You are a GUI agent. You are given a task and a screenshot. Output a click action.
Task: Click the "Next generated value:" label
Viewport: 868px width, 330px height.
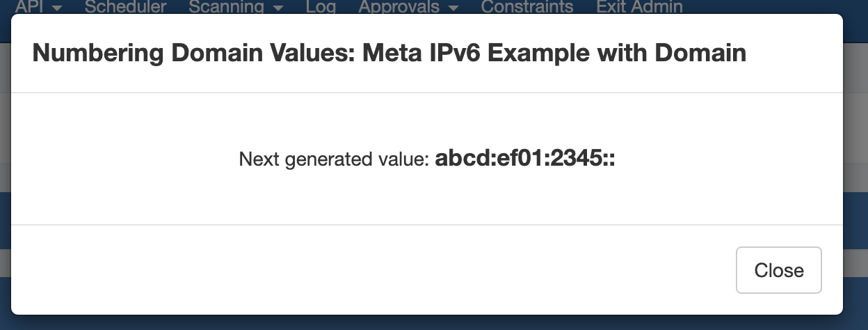[x=334, y=160]
